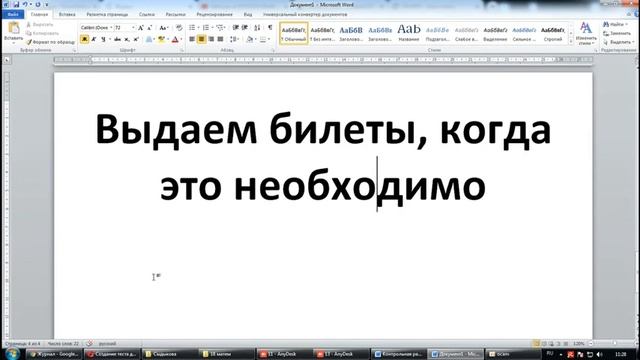Apply subscript formatting
The width and height of the screenshot is (640, 360).
pyautogui.click(x=127, y=39)
